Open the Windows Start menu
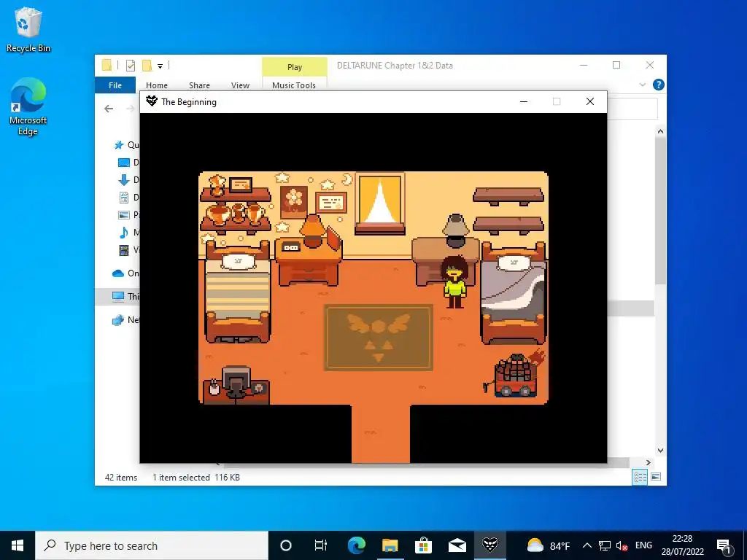Image resolution: width=747 pixels, height=560 pixels. tap(18, 545)
